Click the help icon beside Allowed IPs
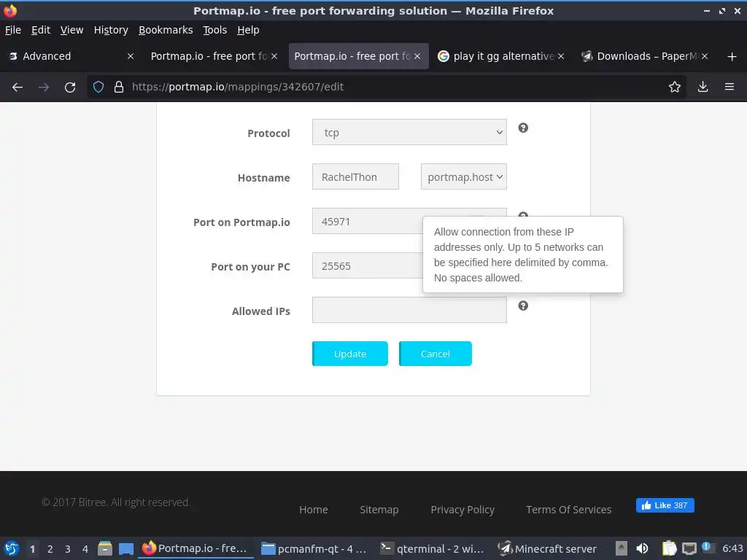This screenshot has height=560, width=747. point(523,306)
